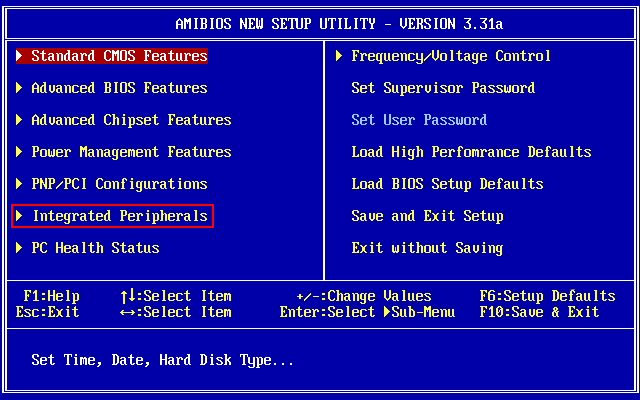
Task: Click Enter:Select Sub-Menu hint
Action: coord(367,312)
